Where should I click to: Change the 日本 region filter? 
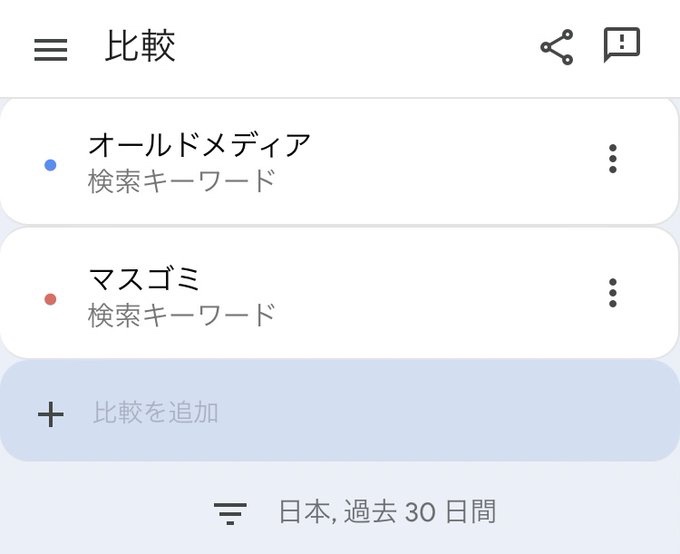(302, 513)
